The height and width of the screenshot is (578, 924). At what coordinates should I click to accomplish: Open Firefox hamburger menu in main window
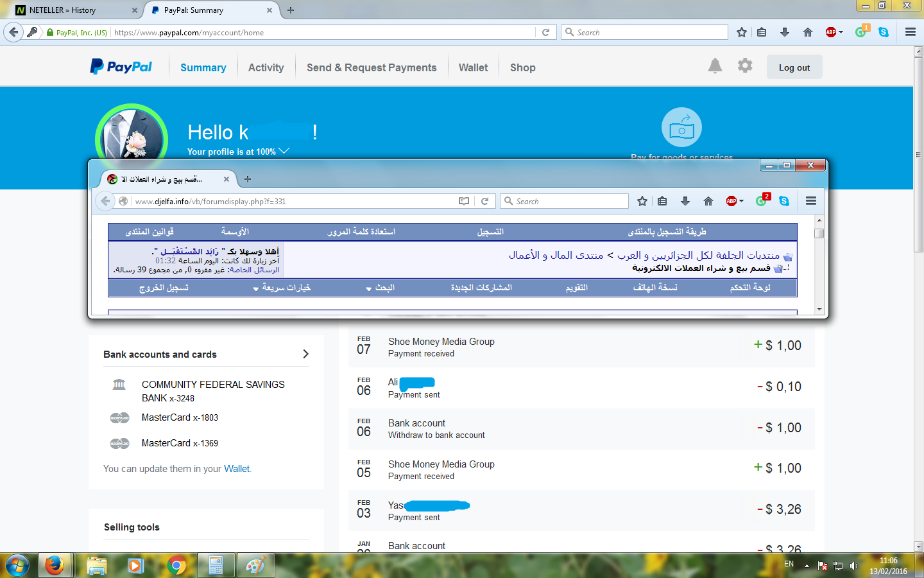pos(910,32)
